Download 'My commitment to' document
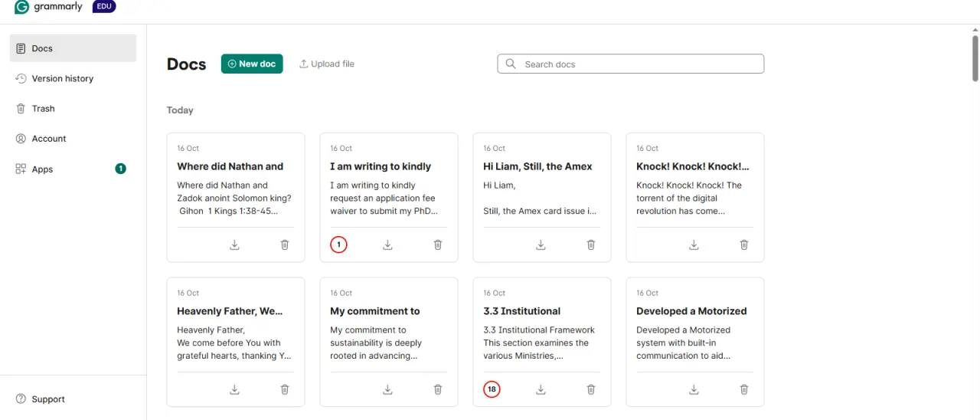Viewport: 980px width, 420px height. tap(388, 389)
